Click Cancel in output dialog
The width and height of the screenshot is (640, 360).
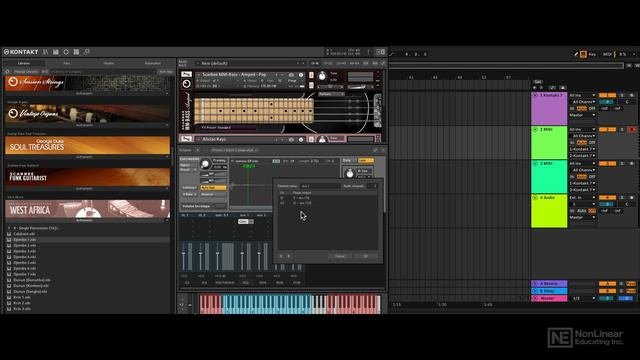tap(340, 256)
